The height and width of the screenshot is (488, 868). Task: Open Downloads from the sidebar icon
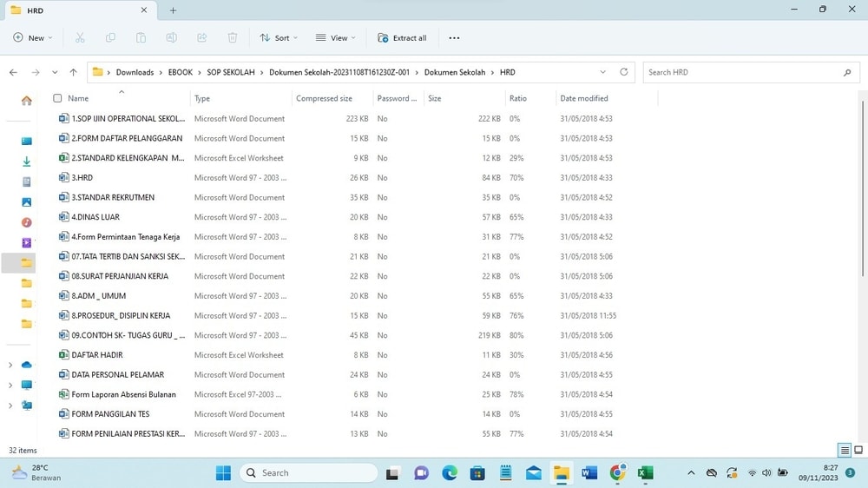point(27,162)
